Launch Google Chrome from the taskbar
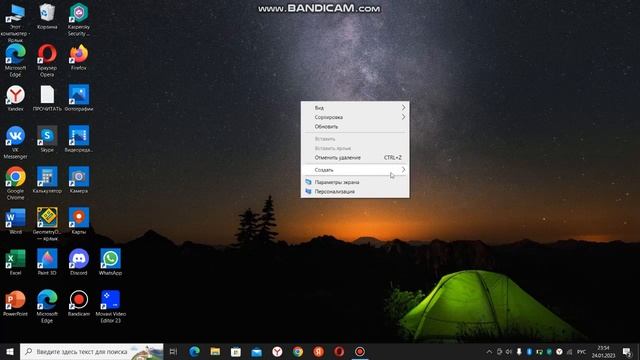 (298, 351)
